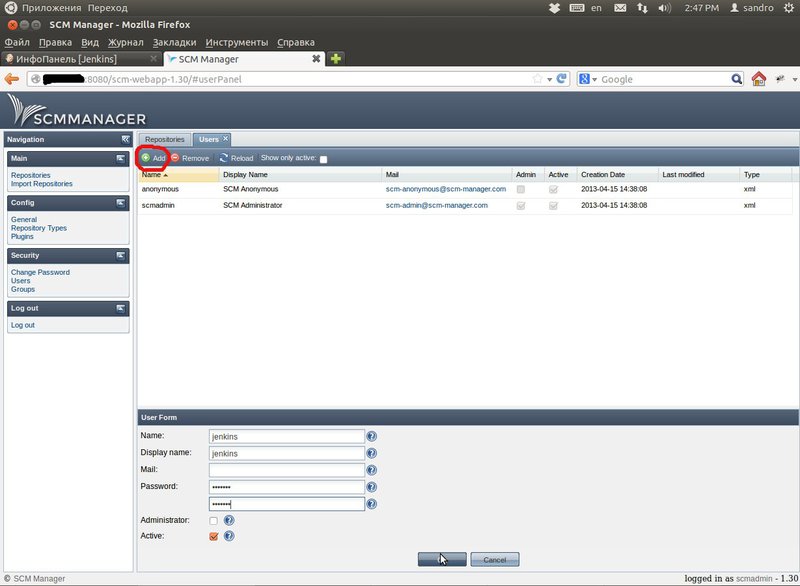This screenshot has width=800, height=586.
Task: Enable the Administrator checkbox in User Form
Action: 213,521
